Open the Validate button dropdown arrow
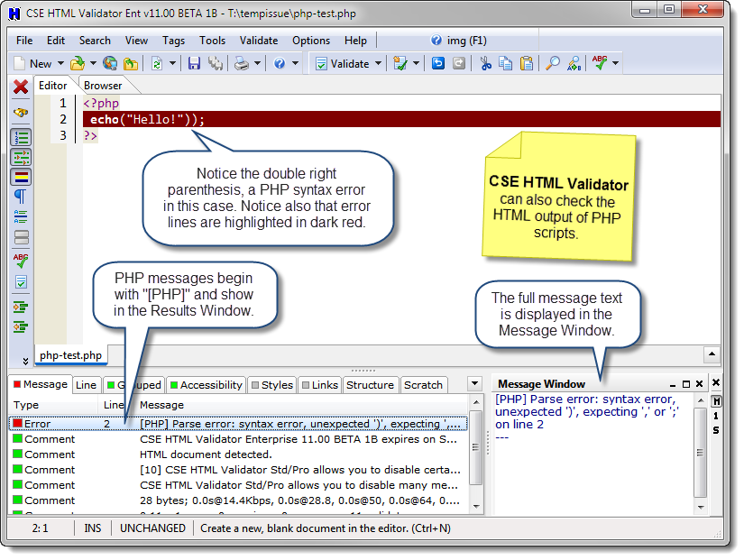Viewport: 744px width, 560px height. pyautogui.click(x=378, y=63)
